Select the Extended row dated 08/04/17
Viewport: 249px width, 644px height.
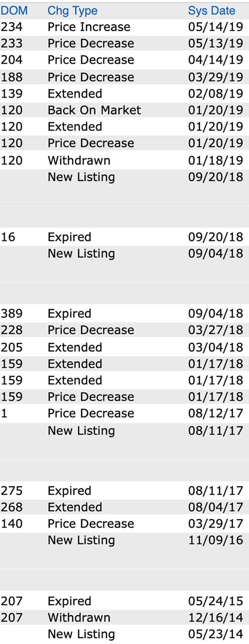[x=124, y=507]
